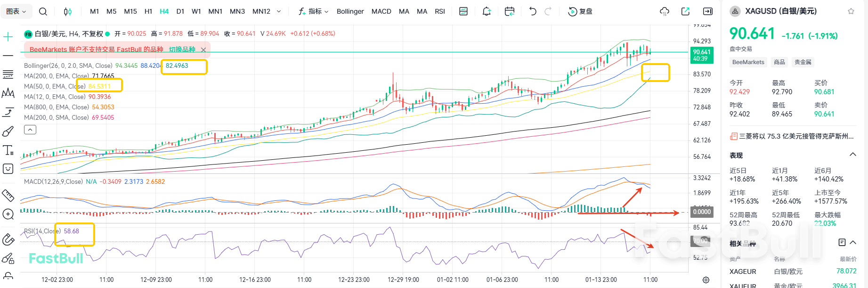Screen dimensions: 868x288
Task: Add a price alert with bell icon
Action: pyautogui.click(x=487, y=11)
